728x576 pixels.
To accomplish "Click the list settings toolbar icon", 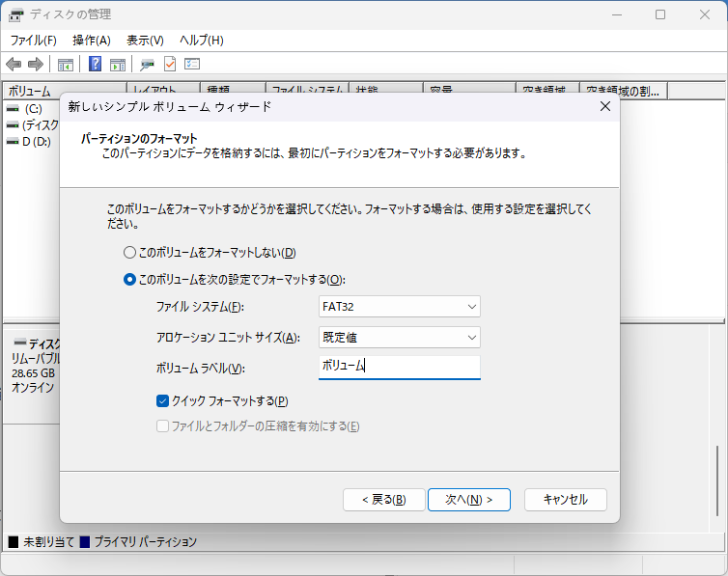I will [192, 64].
